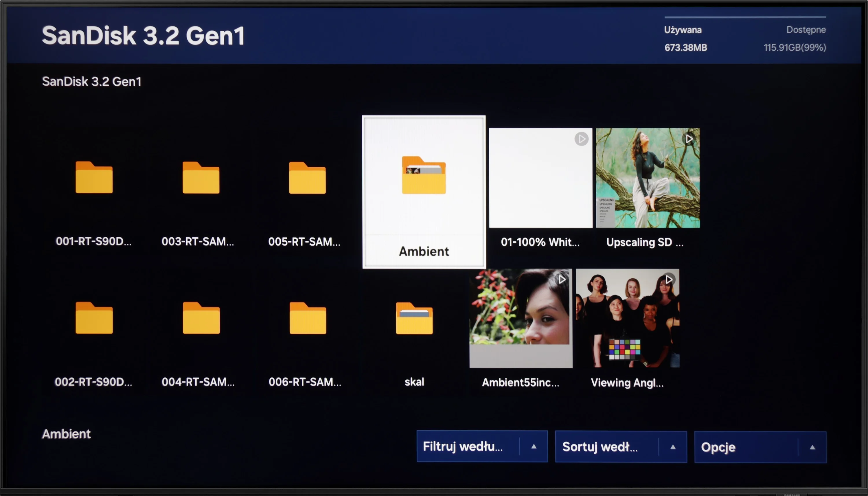Image resolution: width=868 pixels, height=496 pixels.
Task: Click the 'skal' folder label
Action: tap(414, 382)
